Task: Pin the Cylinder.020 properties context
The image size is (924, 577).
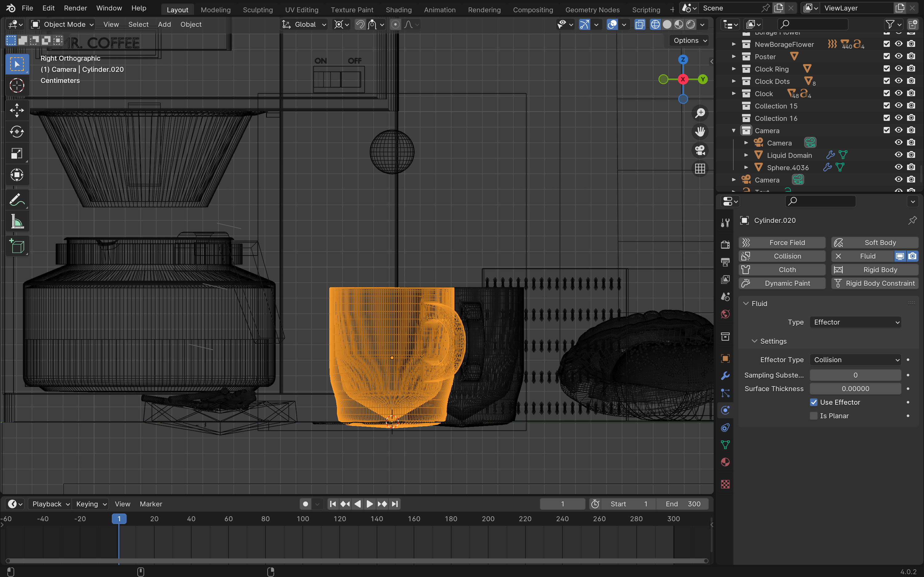Action: pyautogui.click(x=913, y=220)
